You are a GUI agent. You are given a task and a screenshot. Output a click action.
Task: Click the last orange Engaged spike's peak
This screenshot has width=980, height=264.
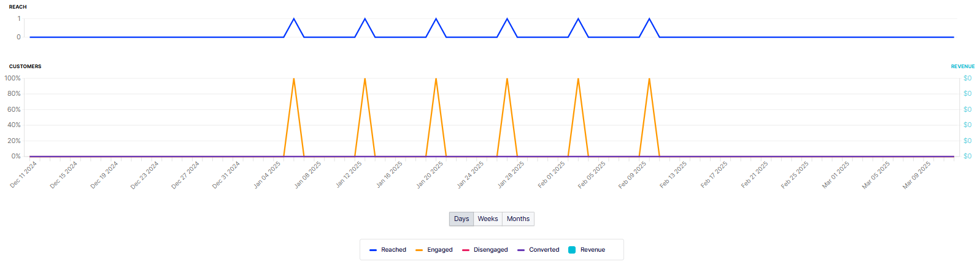pos(649,79)
